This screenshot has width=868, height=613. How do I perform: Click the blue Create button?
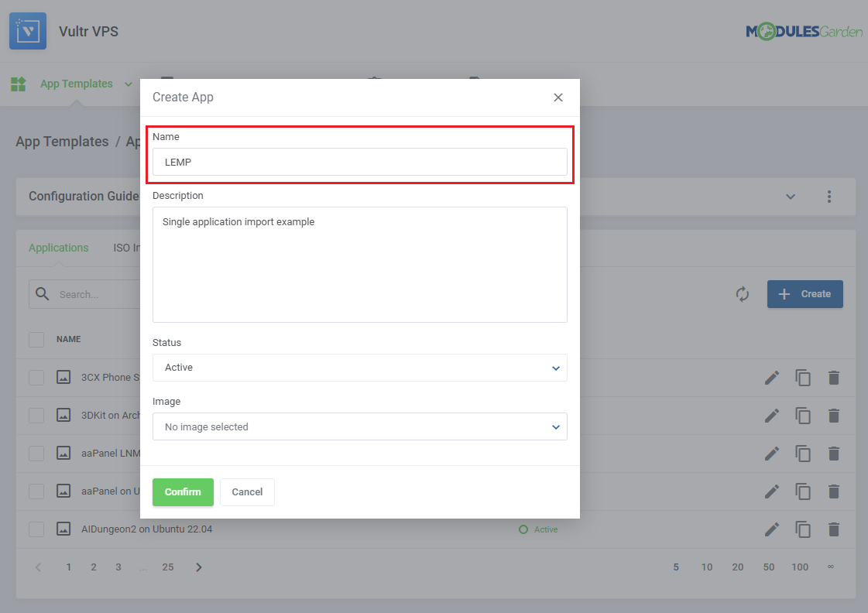[x=805, y=294]
